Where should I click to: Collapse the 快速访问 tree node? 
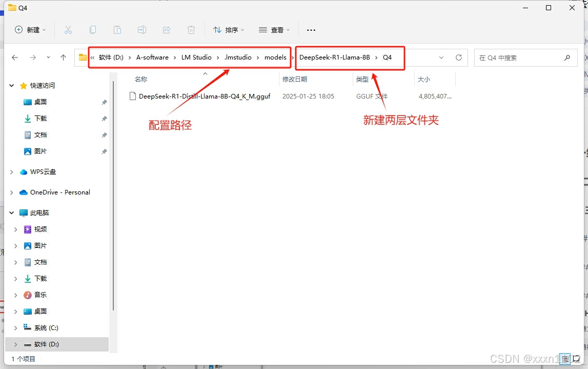(x=12, y=86)
